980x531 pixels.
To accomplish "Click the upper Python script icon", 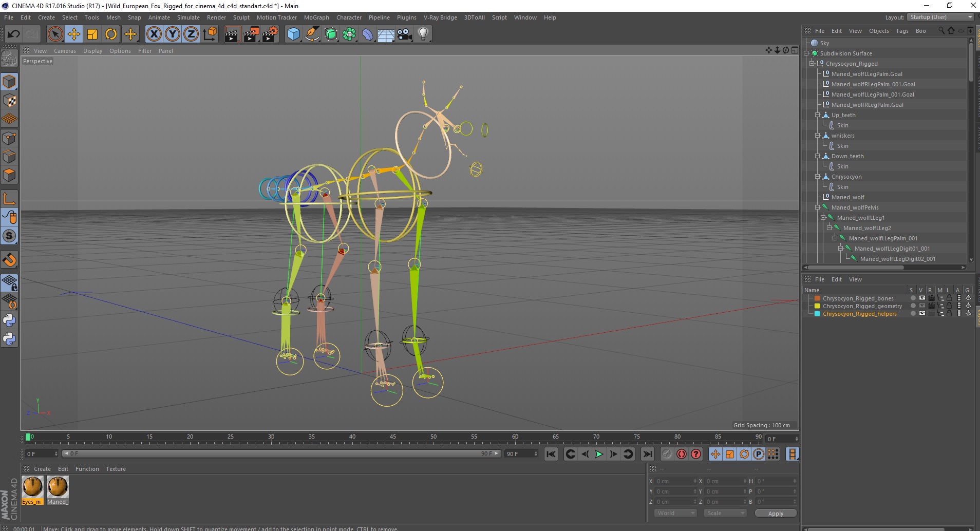I will [9, 320].
